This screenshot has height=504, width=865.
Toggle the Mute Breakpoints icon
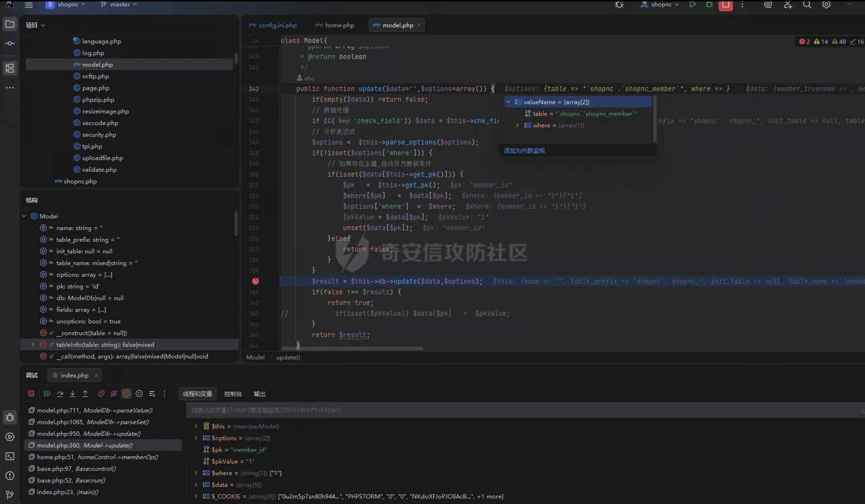coord(114,394)
